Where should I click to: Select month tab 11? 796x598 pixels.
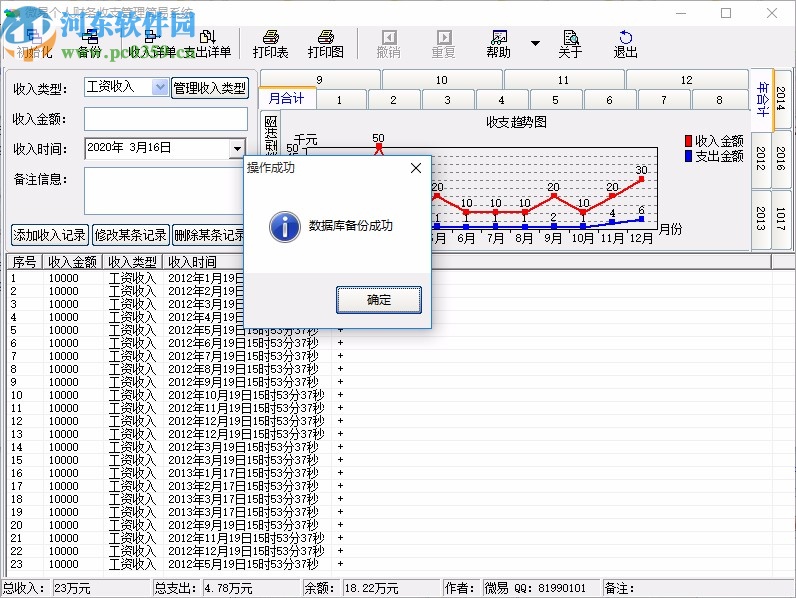tap(563, 80)
